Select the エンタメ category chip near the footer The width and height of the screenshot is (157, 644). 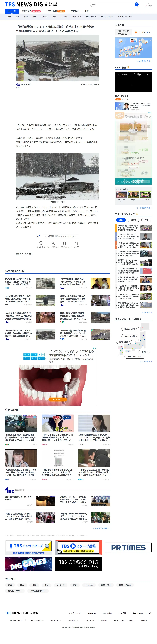click(89, 585)
